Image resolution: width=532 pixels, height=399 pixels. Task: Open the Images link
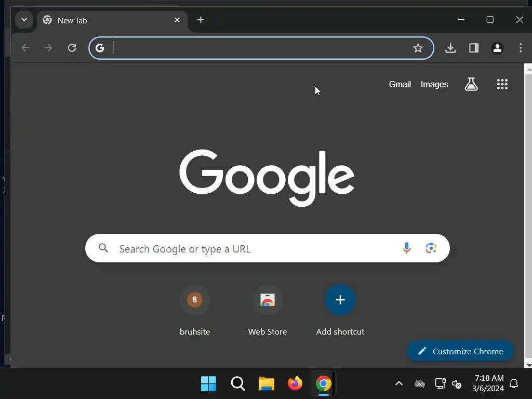tap(434, 84)
